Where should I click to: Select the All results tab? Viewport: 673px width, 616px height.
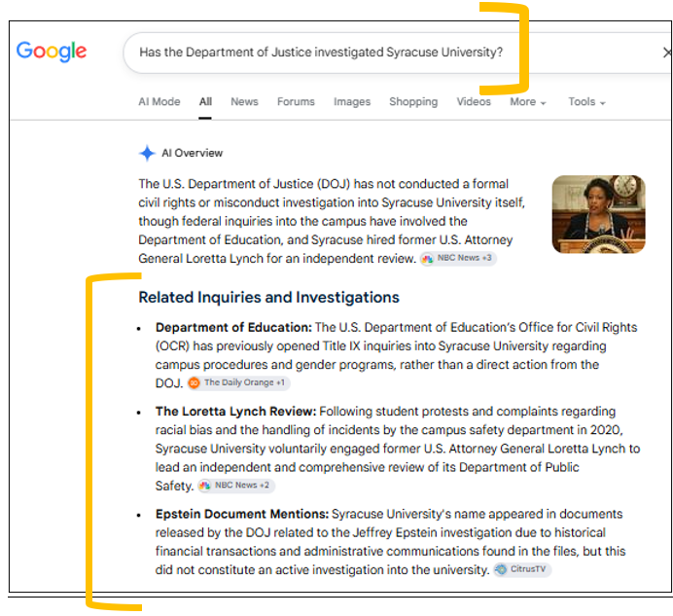click(205, 102)
